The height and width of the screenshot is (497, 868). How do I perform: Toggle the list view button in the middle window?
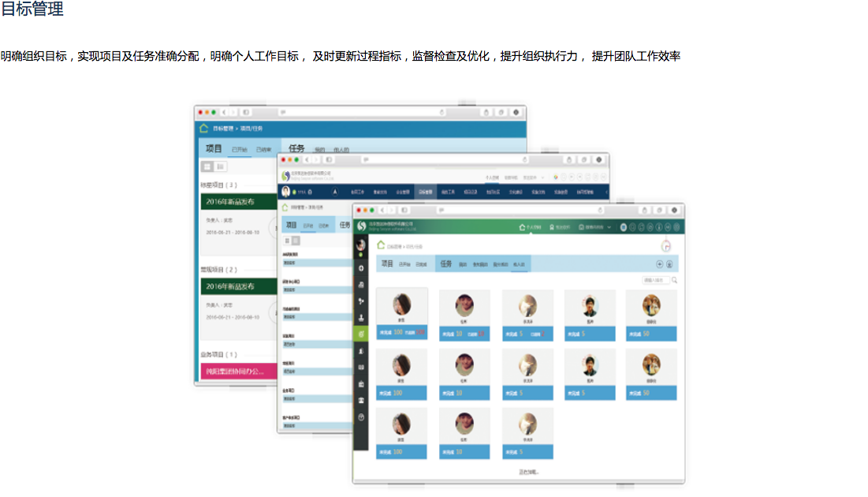[296, 240]
